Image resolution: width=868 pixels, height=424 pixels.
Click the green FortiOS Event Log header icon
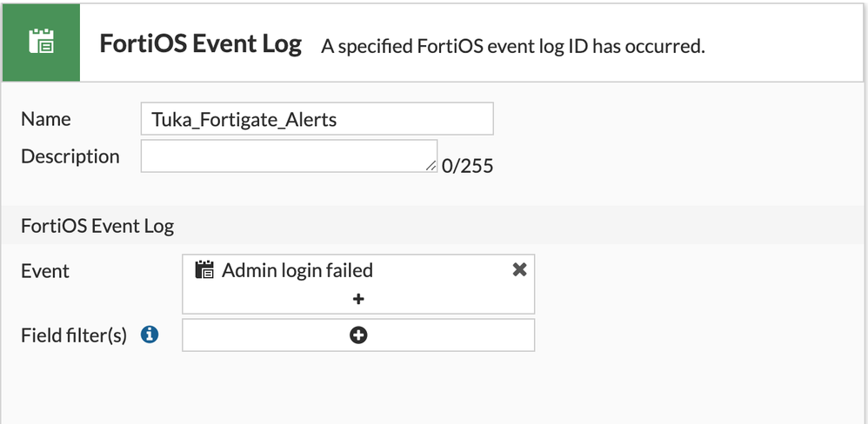tap(41, 43)
